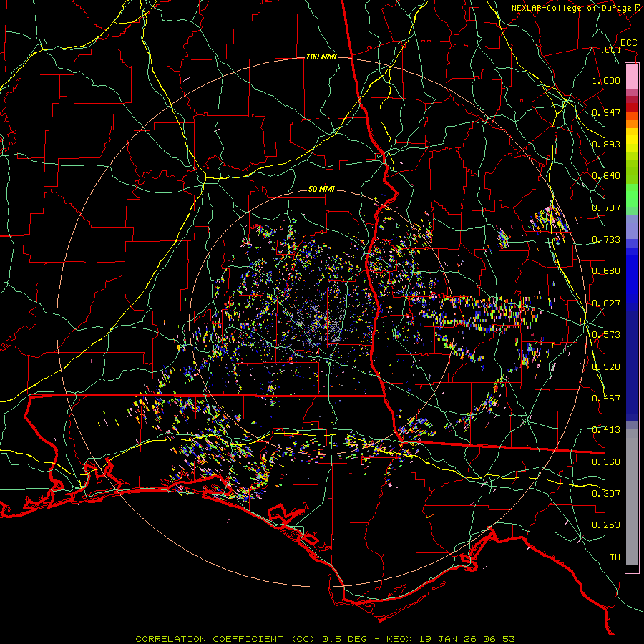Click the 0.360 legend value
Image resolution: width=644 pixels, height=644 pixels.
pyautogui.click(x=606, y=462)
